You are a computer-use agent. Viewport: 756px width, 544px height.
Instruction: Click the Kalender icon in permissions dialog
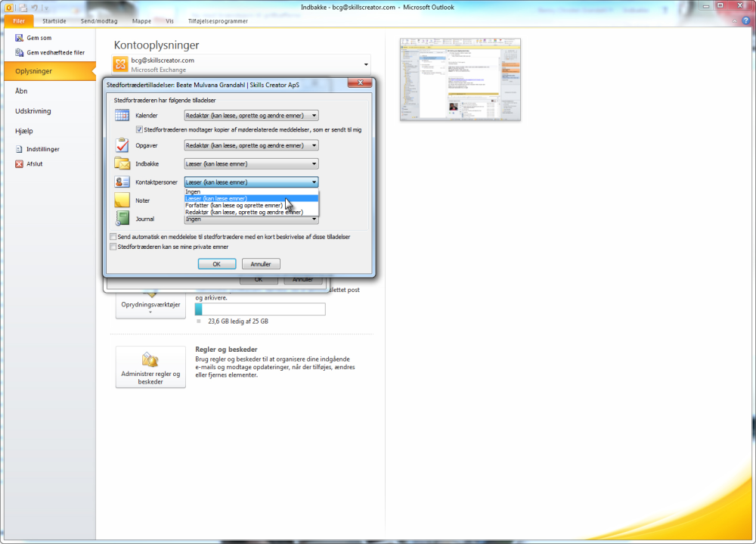click(x=122, y=115)
